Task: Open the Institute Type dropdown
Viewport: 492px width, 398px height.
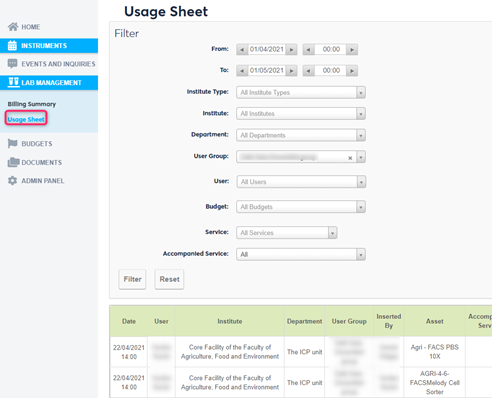Action: click(361, 93)
